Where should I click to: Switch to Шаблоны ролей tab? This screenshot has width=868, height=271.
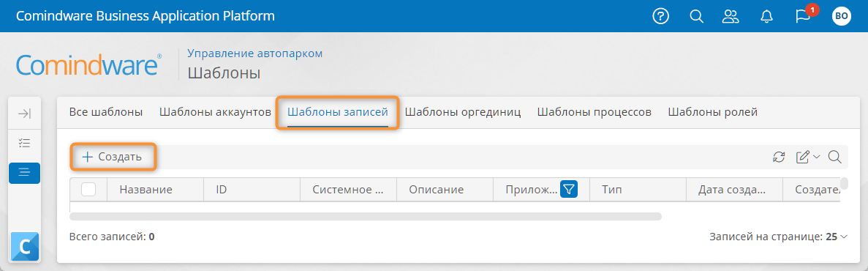(712, 112)
